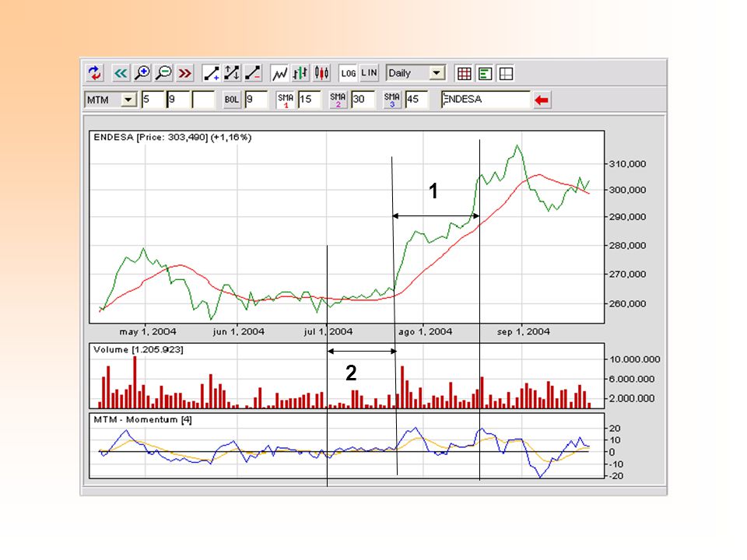Toggle Bollinger bands with BOL button
Image resolution: width=747 pixels, height=560 pixels.
click(232, 100)
